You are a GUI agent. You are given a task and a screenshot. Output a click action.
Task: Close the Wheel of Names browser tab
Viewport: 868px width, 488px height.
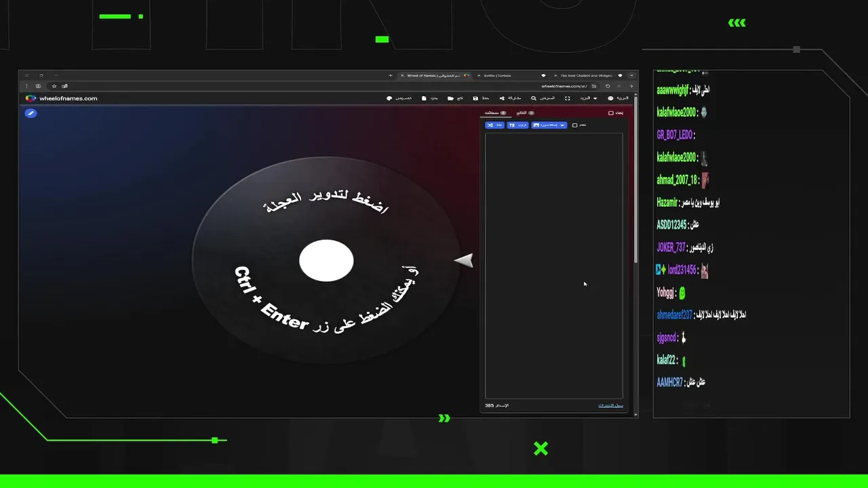[x=402, y=75]
